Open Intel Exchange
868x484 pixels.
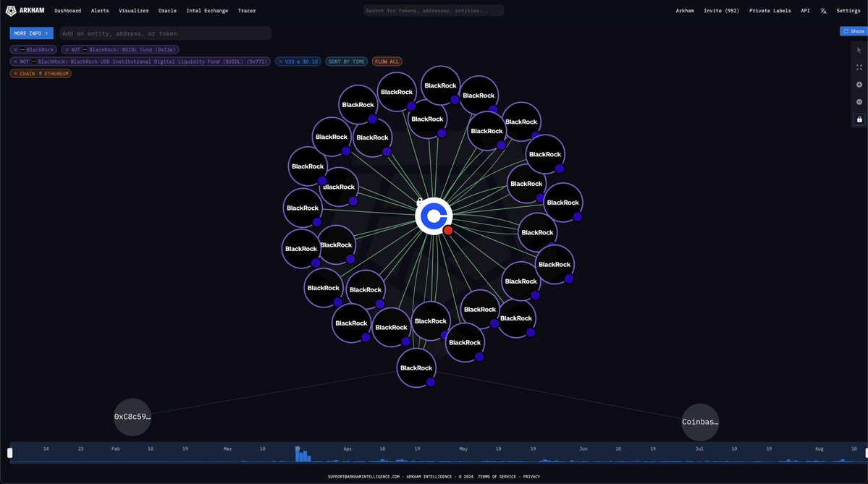coord(207,11)
